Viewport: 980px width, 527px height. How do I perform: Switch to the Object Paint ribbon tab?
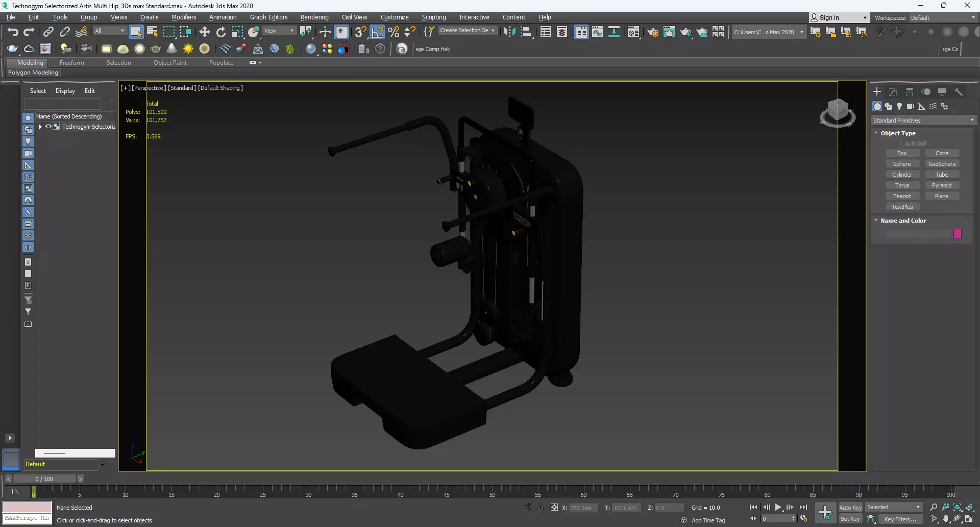[170, 63]
